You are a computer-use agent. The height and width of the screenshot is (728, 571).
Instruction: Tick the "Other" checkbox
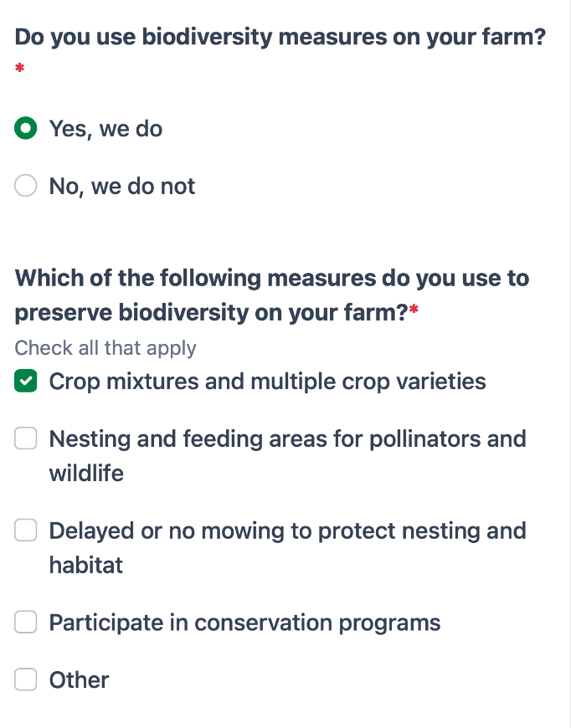tap(26, 679)
